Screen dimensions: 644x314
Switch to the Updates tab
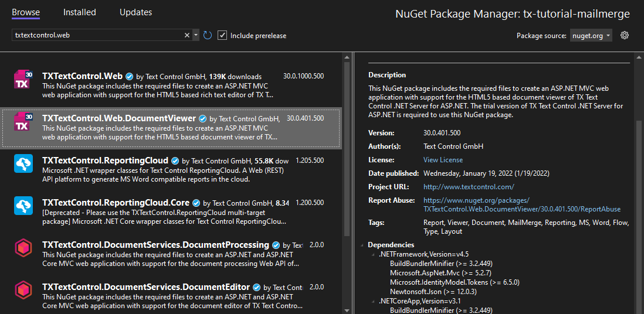pos(136,12)
